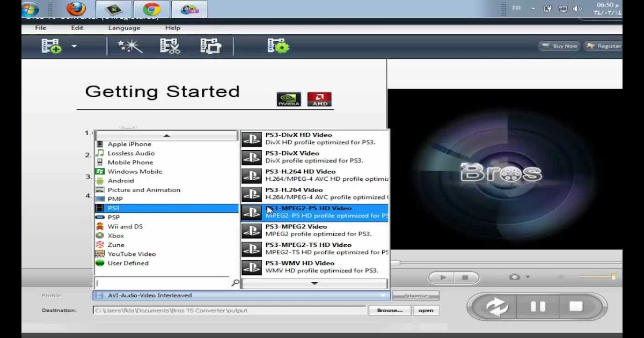Screen dimensions: 644x338
Task: Open Google Chrome from the taskbar
Action: [152, 9]
